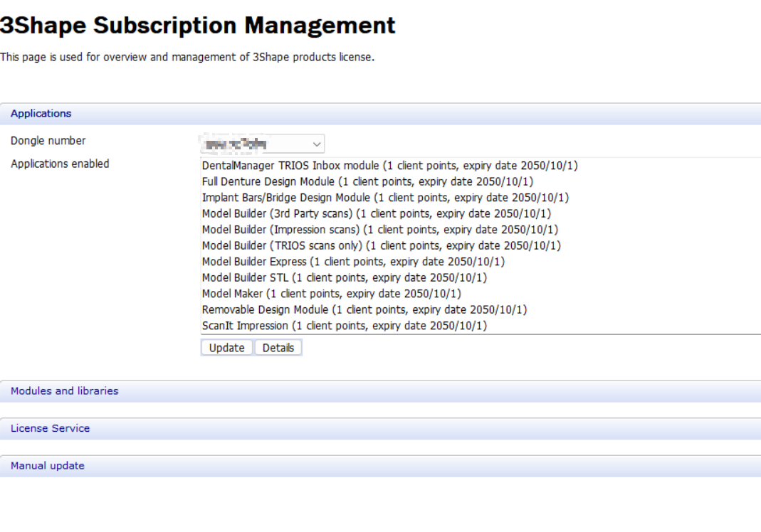Click the 3Shape Subscription Management heading

pyautogui.click(x=197, y=26)
